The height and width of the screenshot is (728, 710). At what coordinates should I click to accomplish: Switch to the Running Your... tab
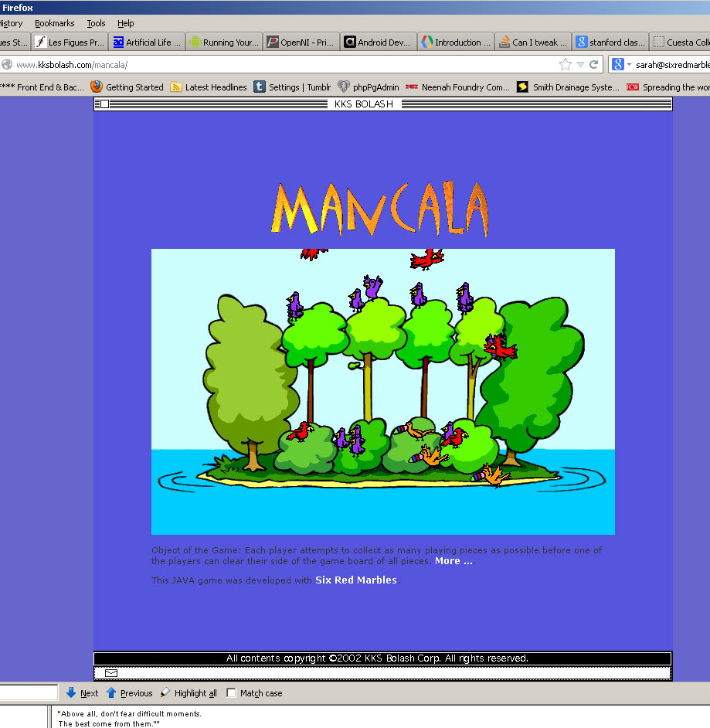(x=225, y=43)
